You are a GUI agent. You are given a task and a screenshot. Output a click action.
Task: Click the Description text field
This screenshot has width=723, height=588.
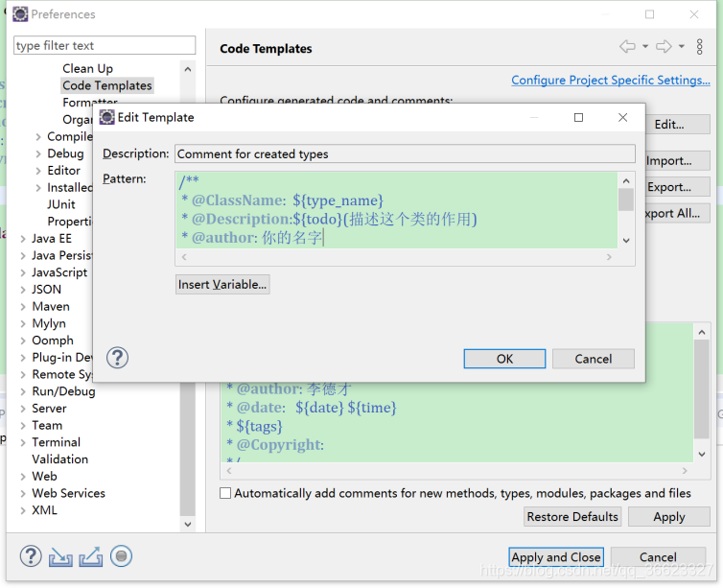pos(405,153)
